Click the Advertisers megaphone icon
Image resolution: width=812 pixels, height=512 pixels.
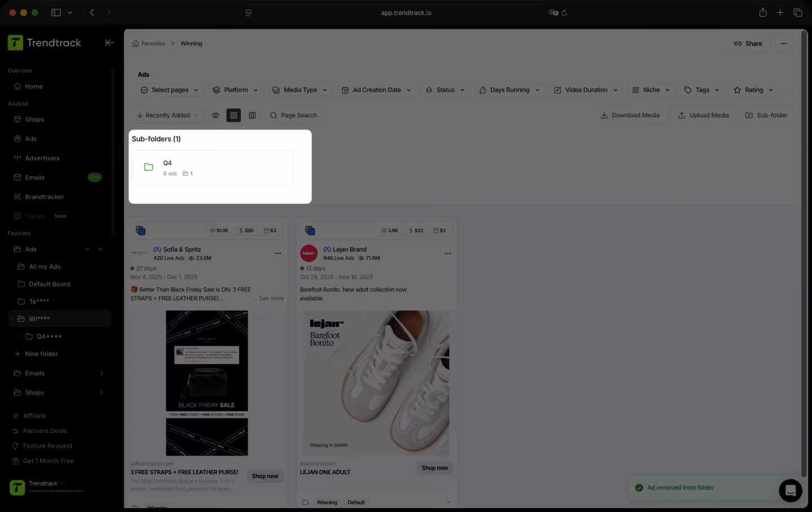pos(17,158)
